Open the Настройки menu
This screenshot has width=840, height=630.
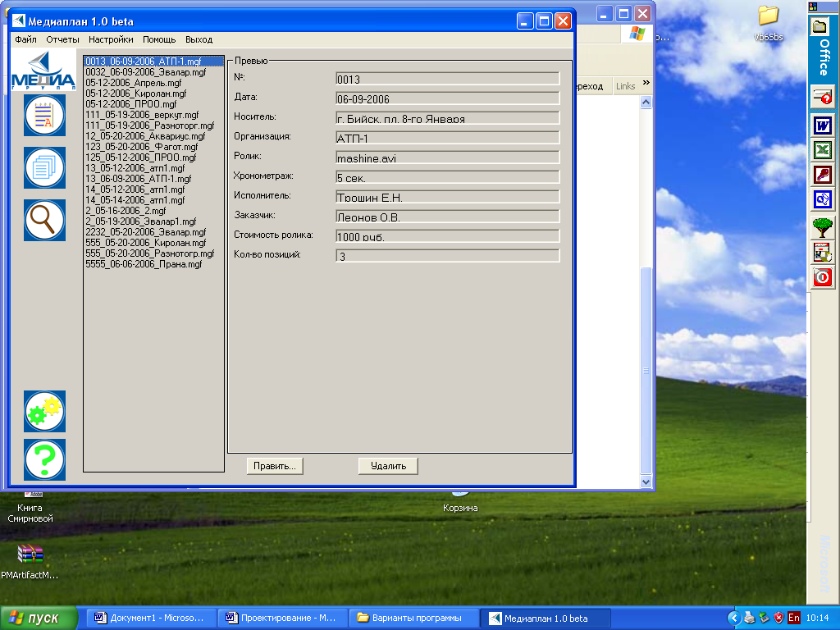111,39
